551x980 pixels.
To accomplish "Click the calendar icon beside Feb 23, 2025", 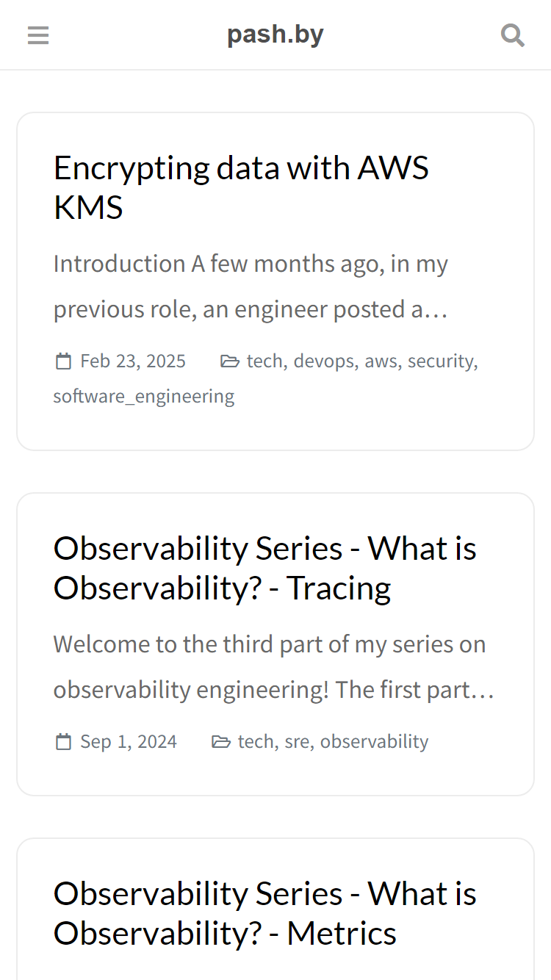I will point(64,361).
